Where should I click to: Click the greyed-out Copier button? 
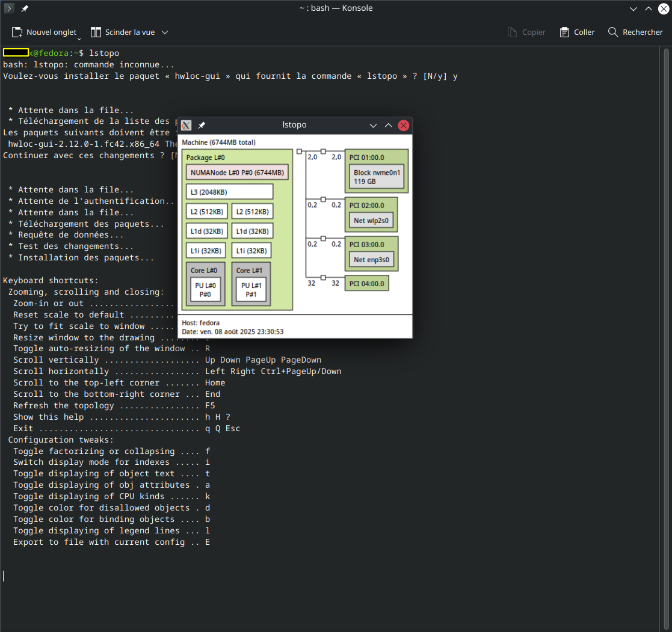click(x=526, y=32)
